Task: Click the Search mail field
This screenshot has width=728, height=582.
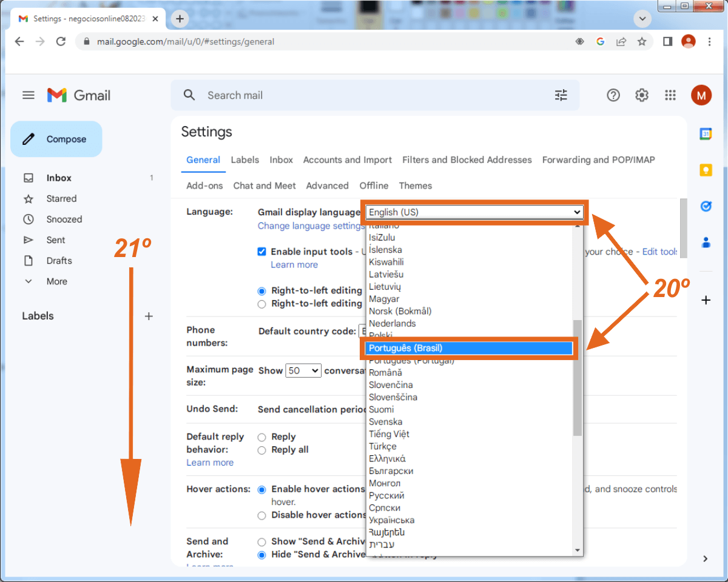Action: coord(376,95)
